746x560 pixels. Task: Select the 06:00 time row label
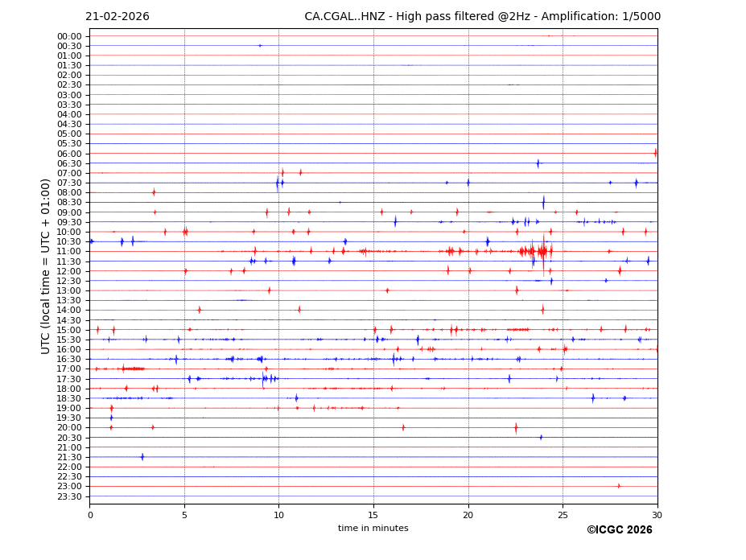pyautogui.click(x=69, y=154)
